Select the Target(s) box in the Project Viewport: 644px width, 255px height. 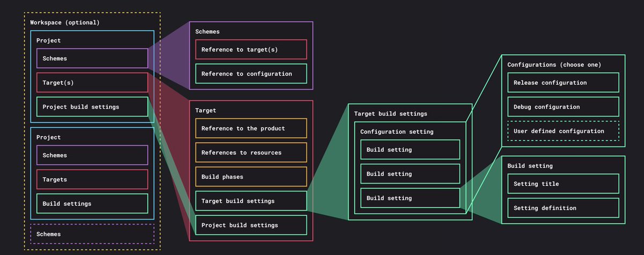[x=92, y=83]
